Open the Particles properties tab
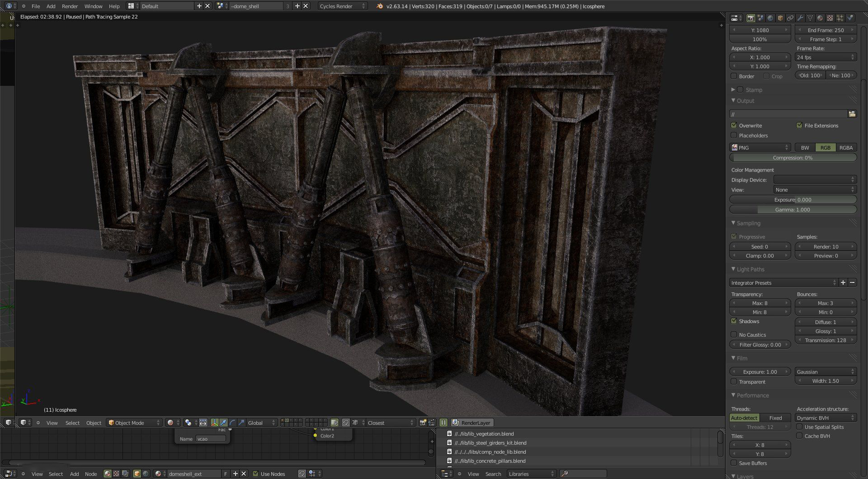The width and height of the screenshot is (868, 479). (840, 18)
